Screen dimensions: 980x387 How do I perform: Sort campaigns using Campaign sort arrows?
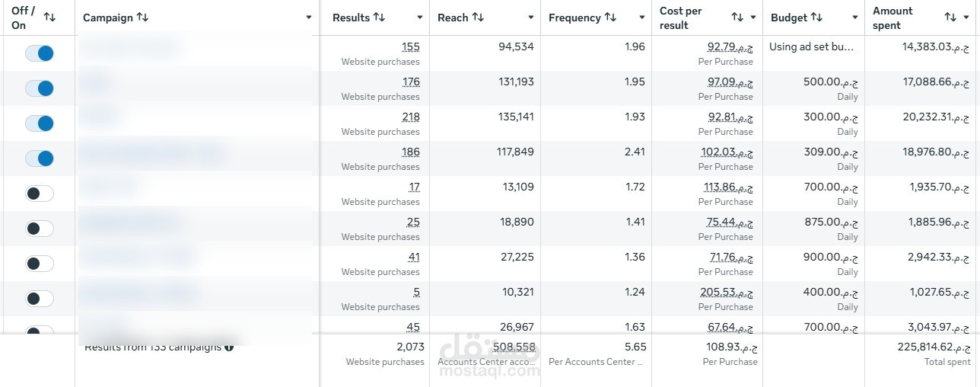coord(142,18)
